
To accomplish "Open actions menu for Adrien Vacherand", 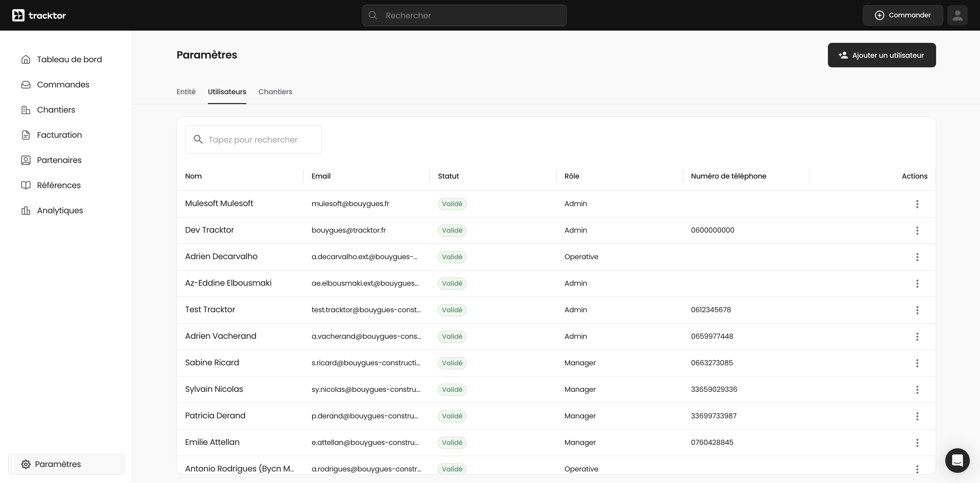I will pos(917,337).
